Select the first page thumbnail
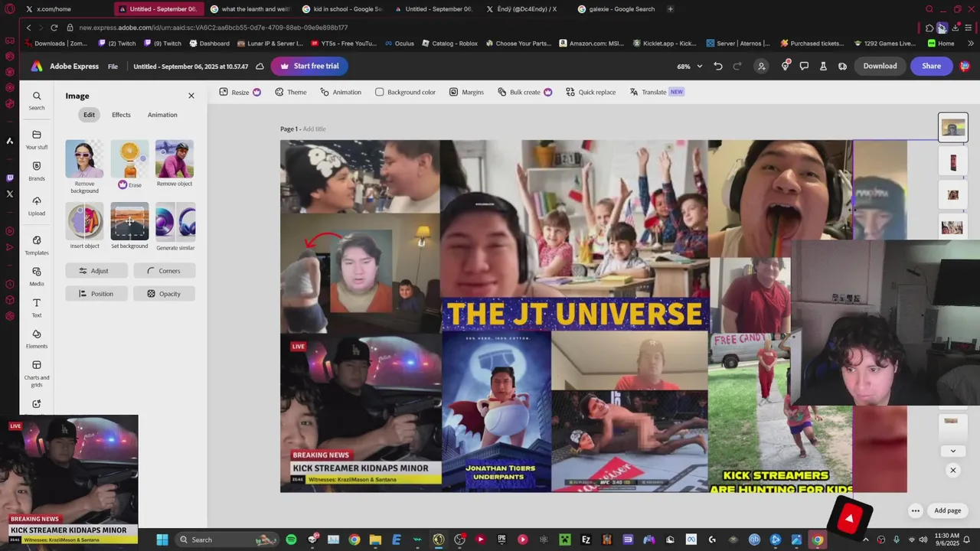 point(953,128)
